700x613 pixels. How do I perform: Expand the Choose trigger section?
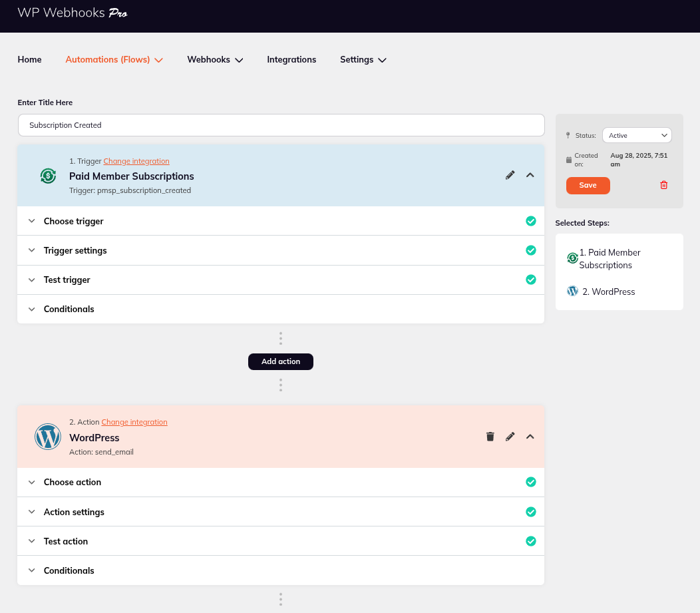tap(280, 221)
